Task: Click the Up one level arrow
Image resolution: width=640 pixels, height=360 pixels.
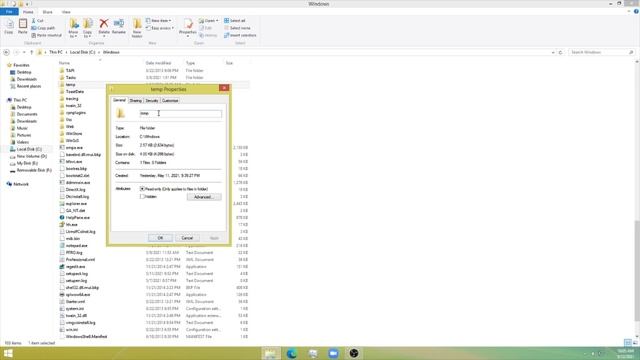Action: pos(31,52)
